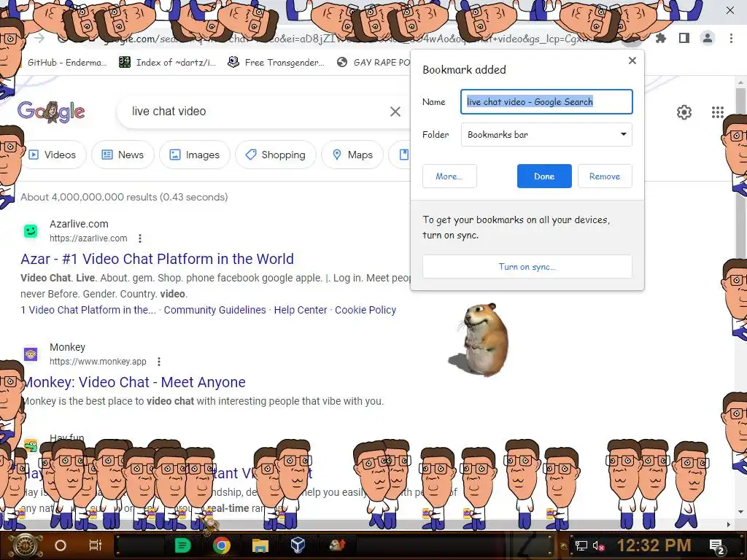Open options menu for Azarlive.com result
The image size is (747, 560).
click(x=139, y=238)
